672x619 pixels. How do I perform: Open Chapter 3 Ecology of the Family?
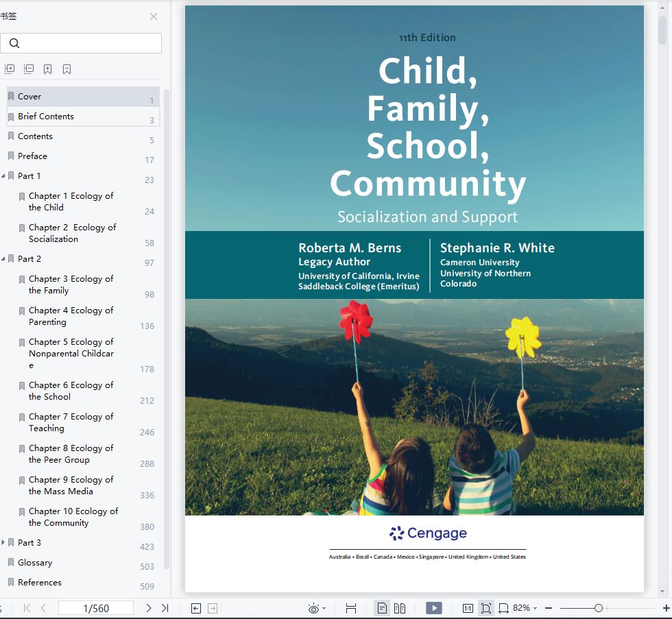pyautogui.click(x=71, y=284)
